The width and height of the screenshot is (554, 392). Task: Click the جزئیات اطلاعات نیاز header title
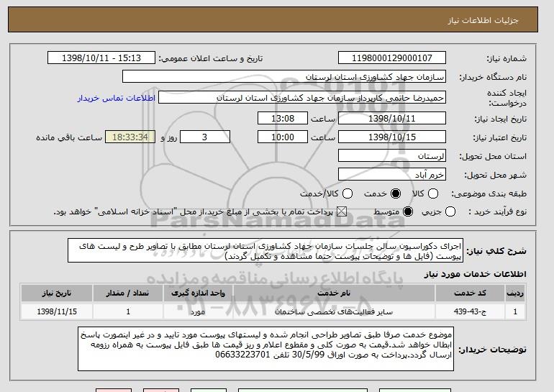[483, 20]
